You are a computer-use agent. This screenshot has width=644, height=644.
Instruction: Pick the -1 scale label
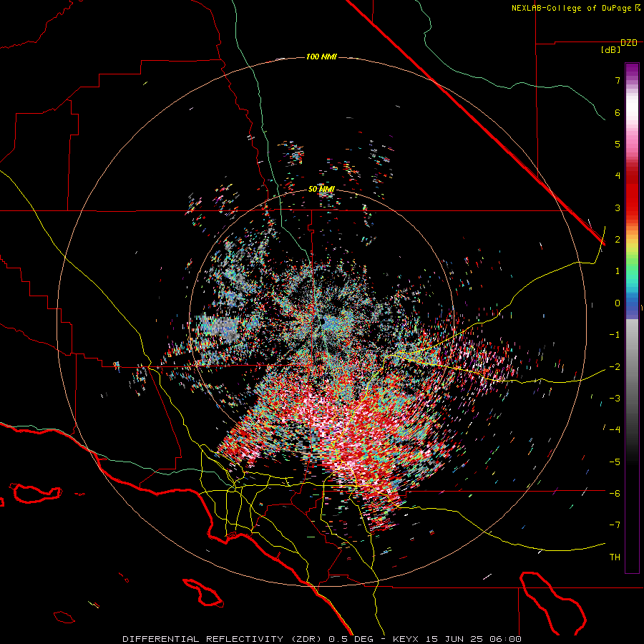coord(615,335)
